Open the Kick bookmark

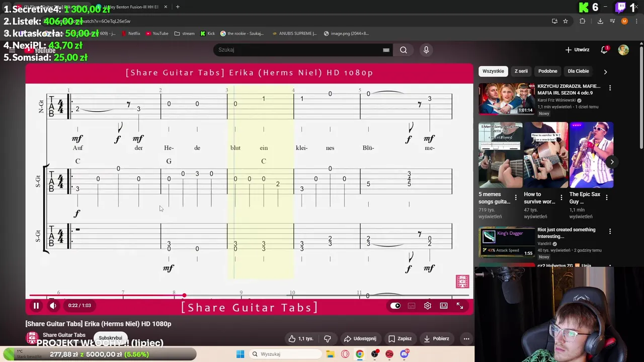tap(207, 34)
